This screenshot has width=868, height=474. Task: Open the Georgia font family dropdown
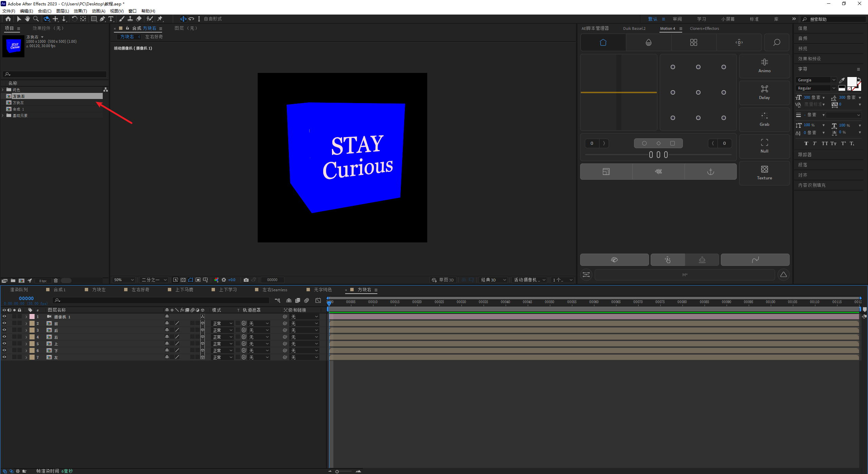click(816, 80)
